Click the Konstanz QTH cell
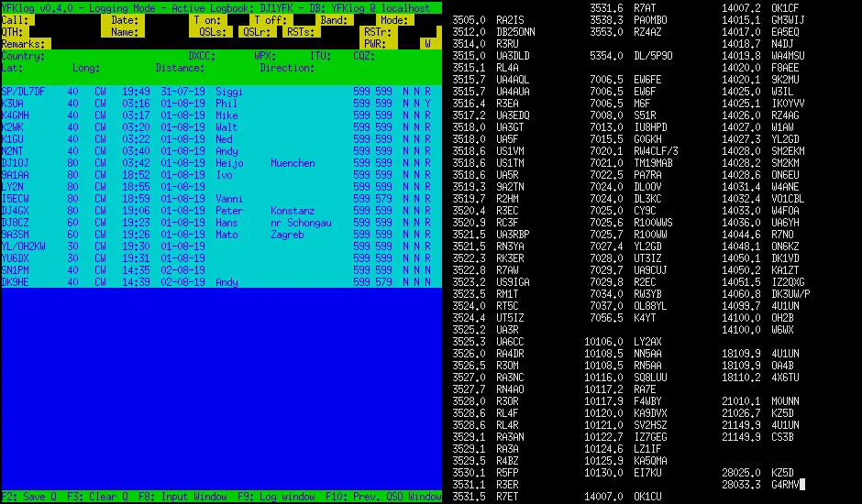 [293, 211]
